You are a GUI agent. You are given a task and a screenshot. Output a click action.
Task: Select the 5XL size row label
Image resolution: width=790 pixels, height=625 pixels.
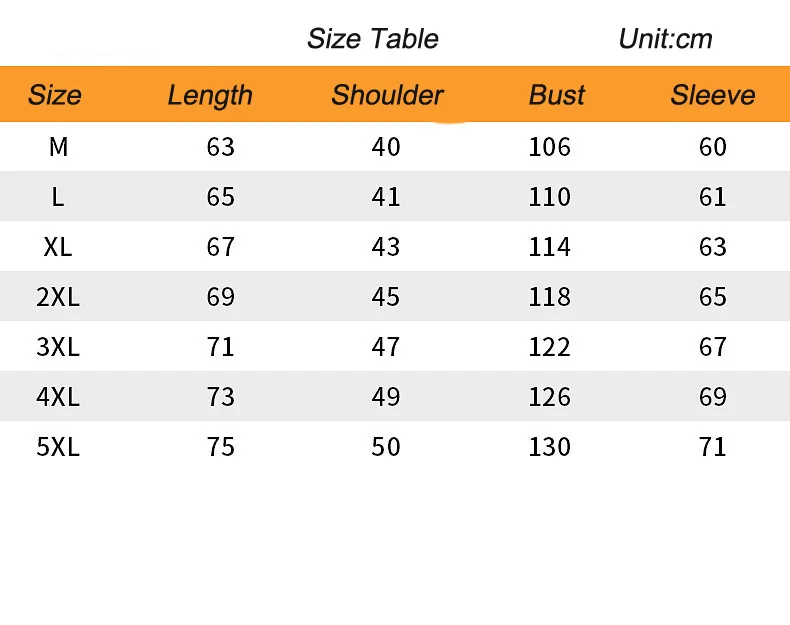[58, 447]
